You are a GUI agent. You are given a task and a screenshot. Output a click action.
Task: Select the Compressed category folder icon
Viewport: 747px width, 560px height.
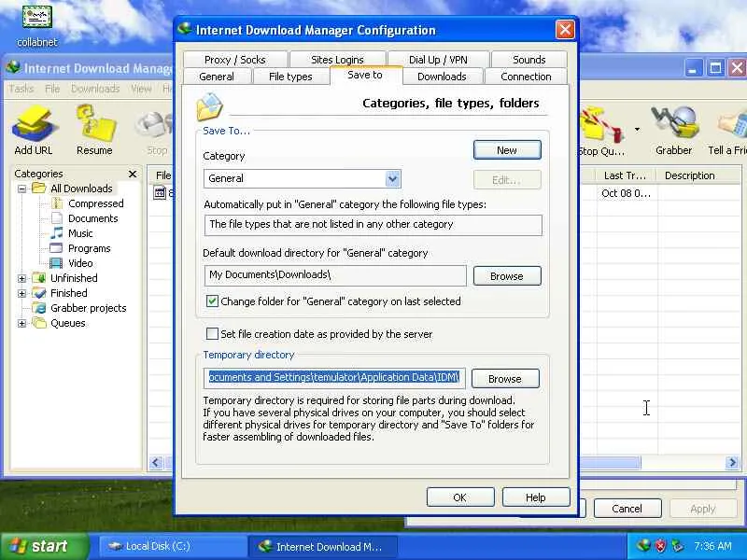(x=57, y=203)
